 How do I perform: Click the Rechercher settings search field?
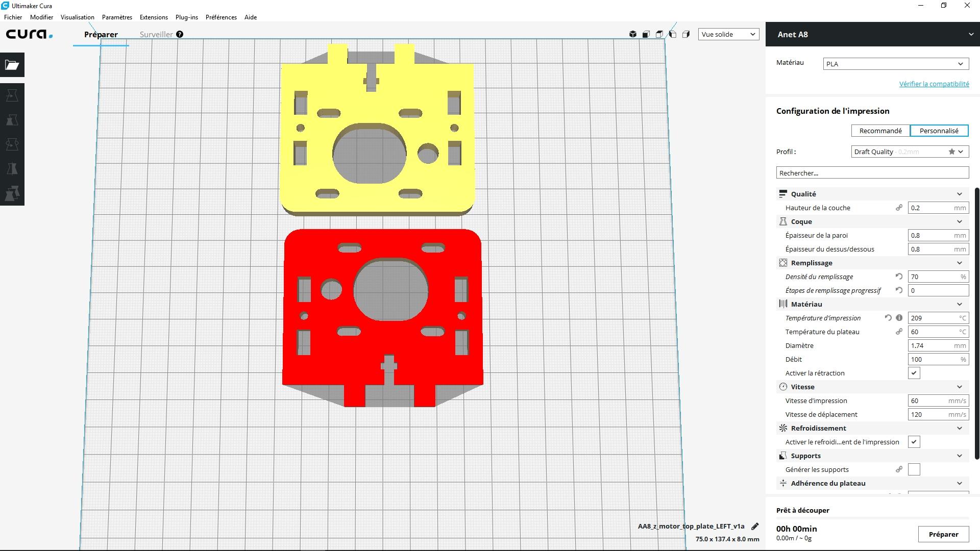(x=872, y=173)
